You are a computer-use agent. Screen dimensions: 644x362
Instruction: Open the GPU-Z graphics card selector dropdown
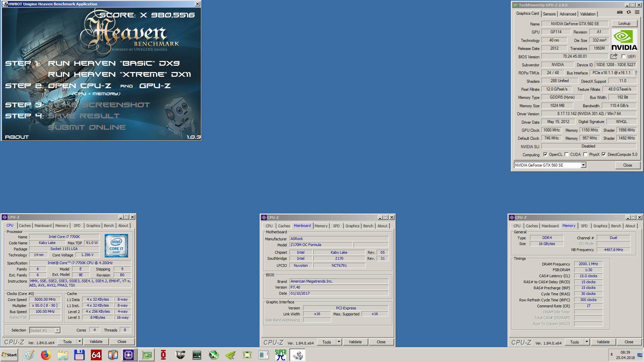[x=583, y=165]
